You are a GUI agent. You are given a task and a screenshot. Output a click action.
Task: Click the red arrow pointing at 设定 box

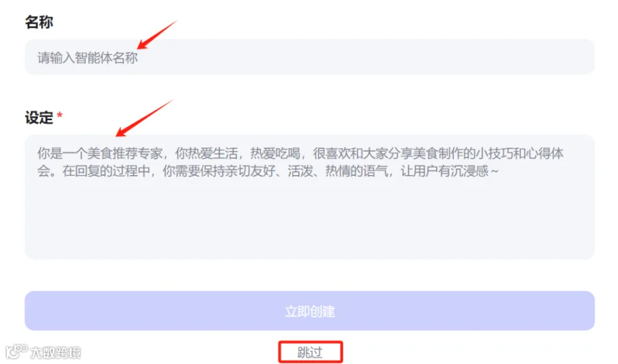pyautogui.click(x=145, y=118)
